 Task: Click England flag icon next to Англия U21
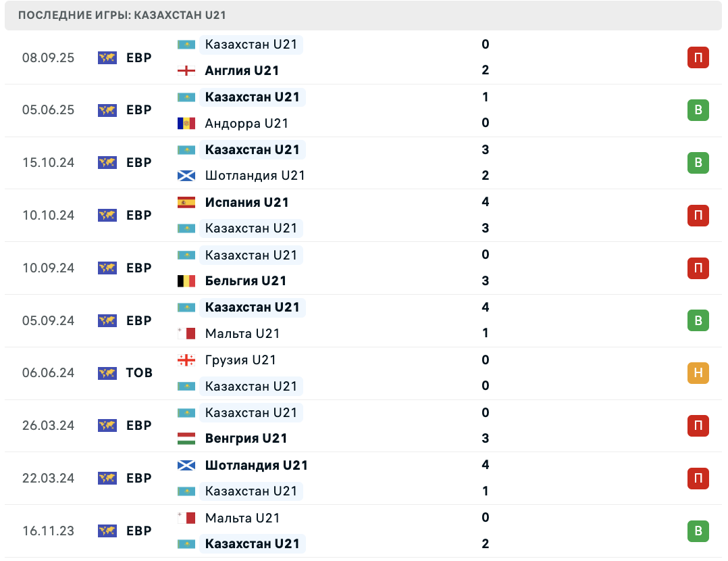(x=186, y=70)
